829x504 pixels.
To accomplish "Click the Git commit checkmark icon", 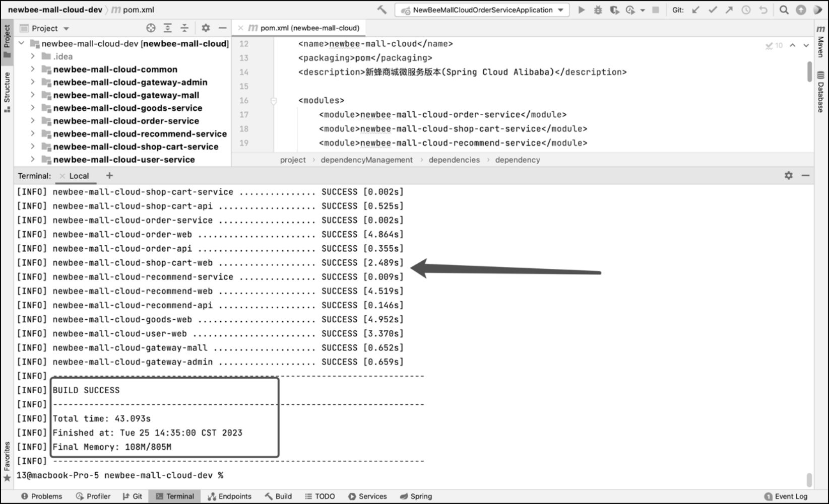I will point(713,10).
